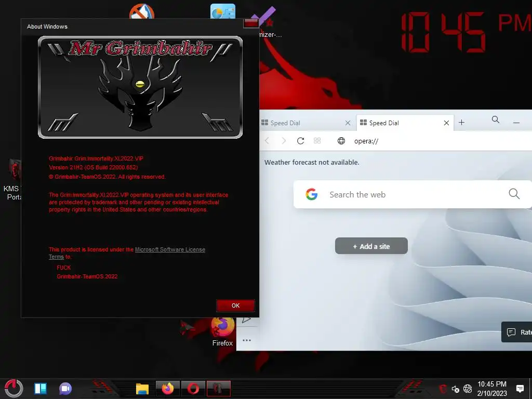
Task: Click the Grimbahir-TeamOS.2022 licensee text
Action: (x=87, y=276)
